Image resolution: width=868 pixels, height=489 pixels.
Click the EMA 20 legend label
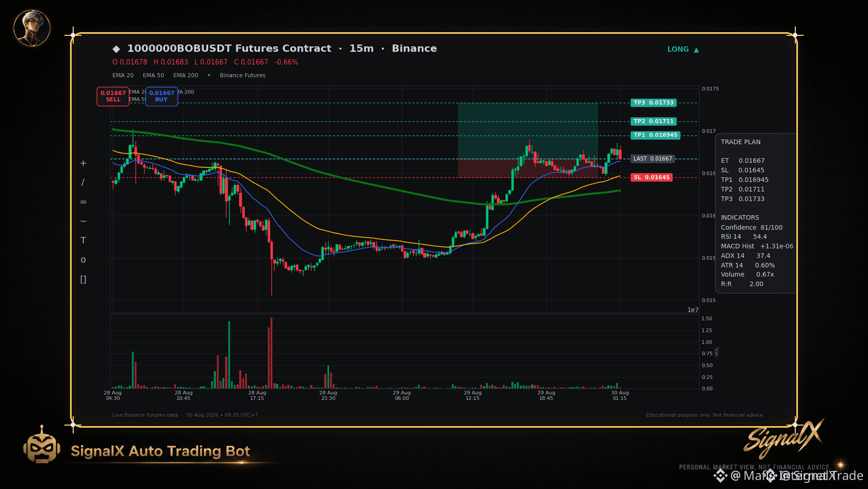(123, 75)
